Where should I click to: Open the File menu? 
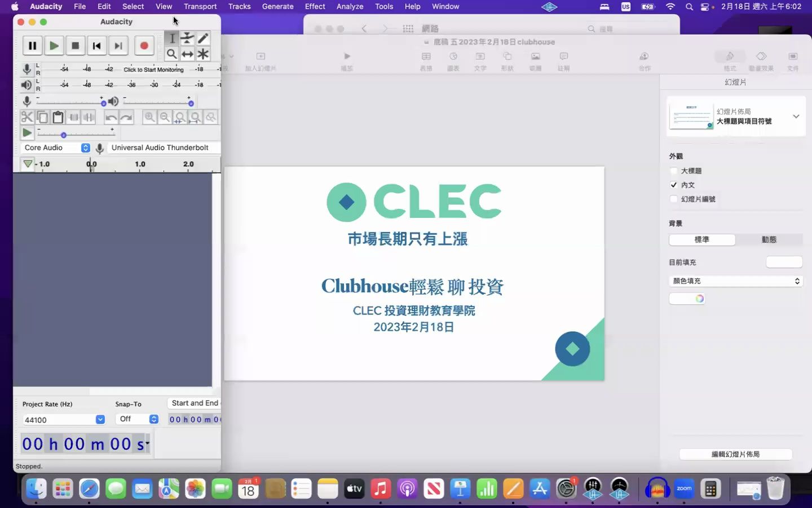[x=80, y=6]
